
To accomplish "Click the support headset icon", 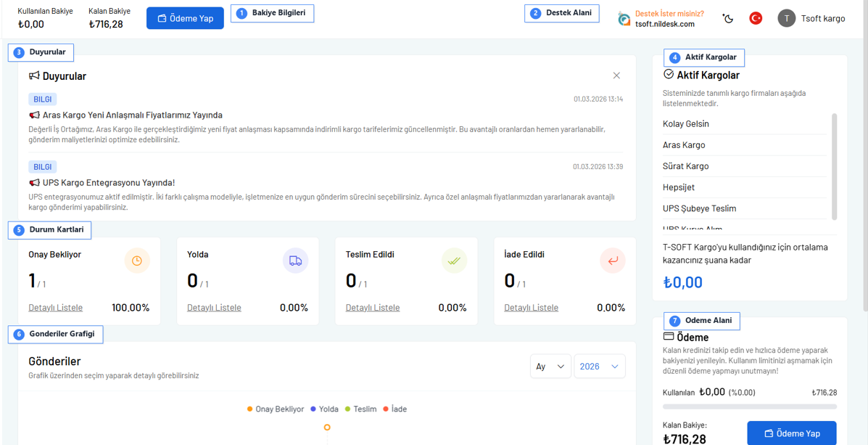I will click(624, 19).
